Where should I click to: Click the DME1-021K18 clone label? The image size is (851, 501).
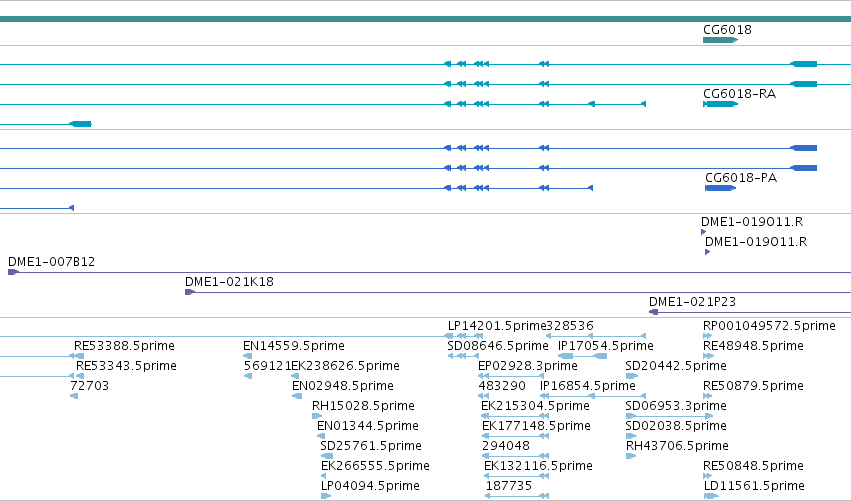(229, 282)
